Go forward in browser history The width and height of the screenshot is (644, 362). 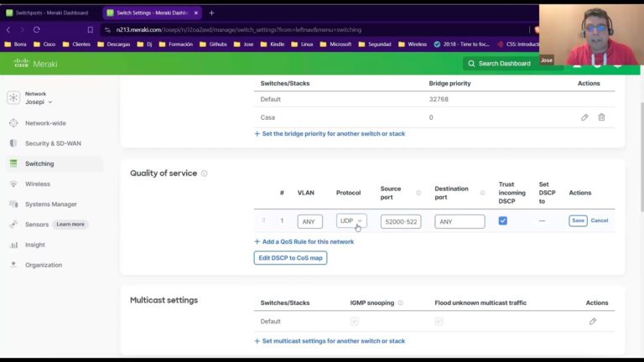pyautogui.click(x=22, y=29)
